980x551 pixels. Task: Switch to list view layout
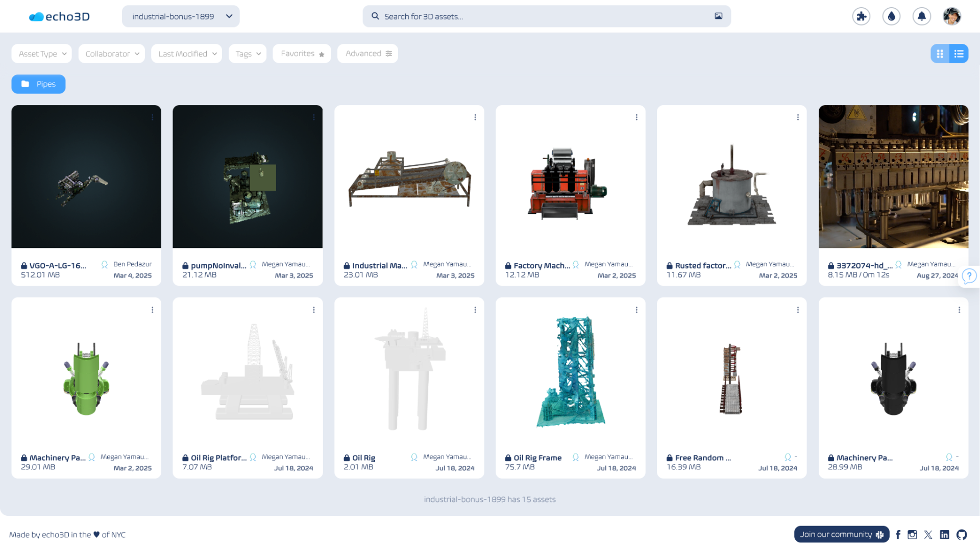pyautogui.click(x=959, y=53)
